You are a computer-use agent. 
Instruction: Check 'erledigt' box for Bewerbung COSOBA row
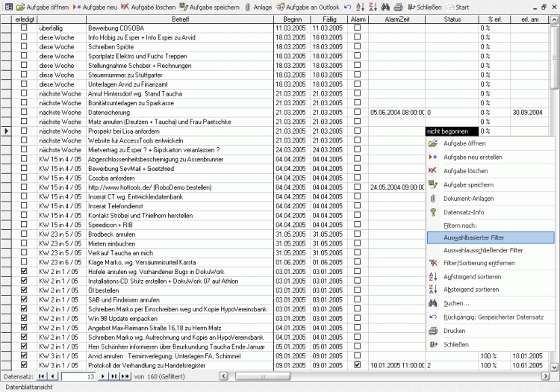pyautogui.click(x=24, y=27)
